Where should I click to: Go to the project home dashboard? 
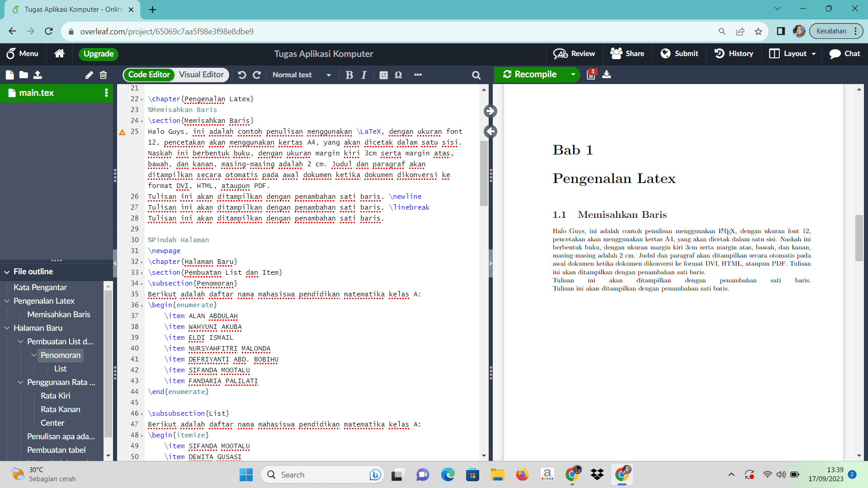click(59, 53)
